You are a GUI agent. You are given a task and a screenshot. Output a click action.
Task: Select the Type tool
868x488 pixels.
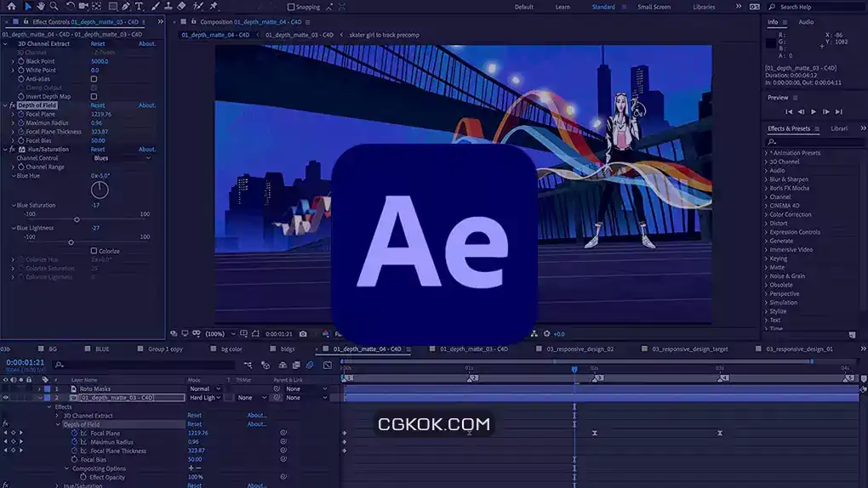[139, 6]
